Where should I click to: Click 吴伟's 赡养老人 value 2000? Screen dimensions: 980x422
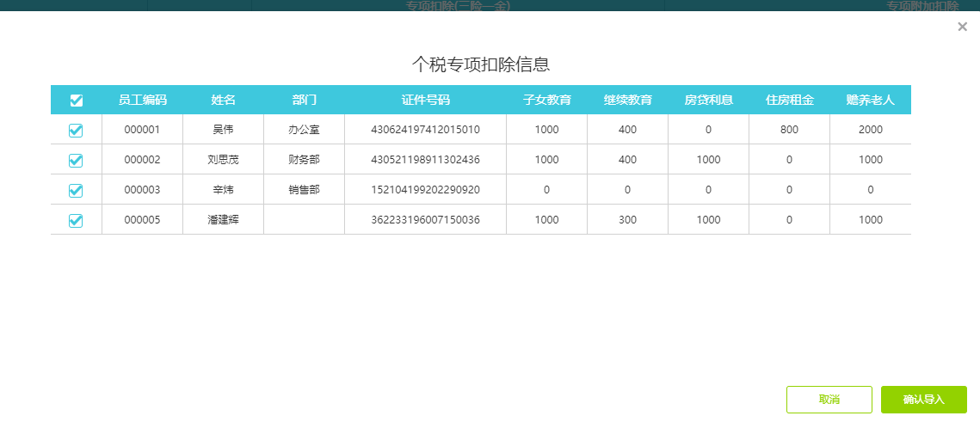(871, 130)
